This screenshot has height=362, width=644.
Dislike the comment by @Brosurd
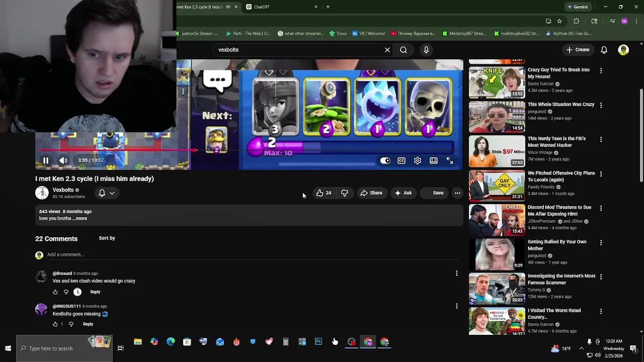click(66, 292)
